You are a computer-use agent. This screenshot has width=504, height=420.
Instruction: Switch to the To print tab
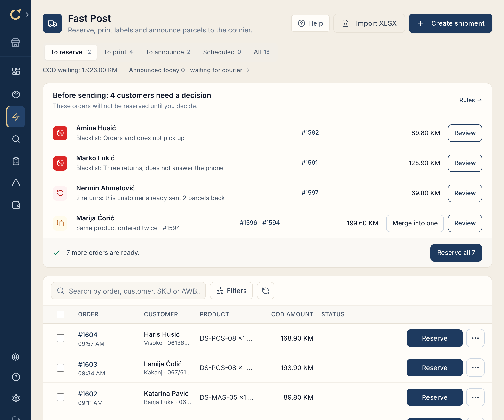tap(118, 52)
